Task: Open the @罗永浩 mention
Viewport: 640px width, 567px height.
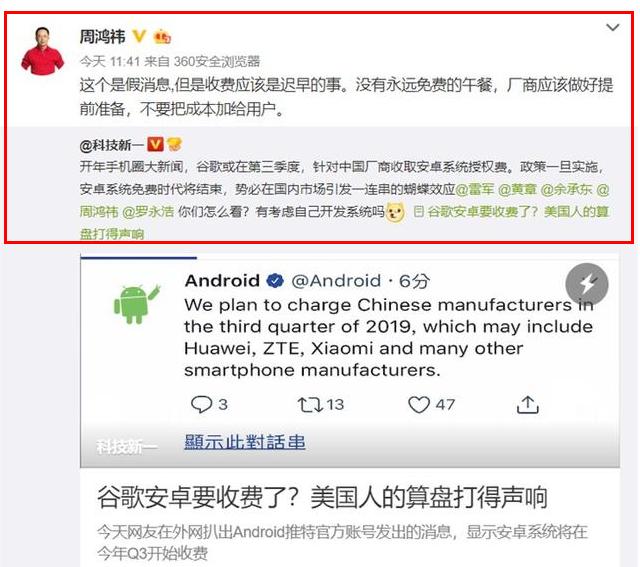Action: pyautogui.click(x=148, y=211)
